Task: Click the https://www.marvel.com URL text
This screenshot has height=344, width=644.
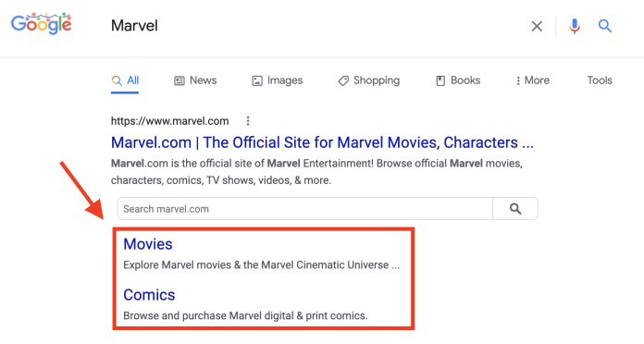Action: pyautogui.click(x=169, y=121)
